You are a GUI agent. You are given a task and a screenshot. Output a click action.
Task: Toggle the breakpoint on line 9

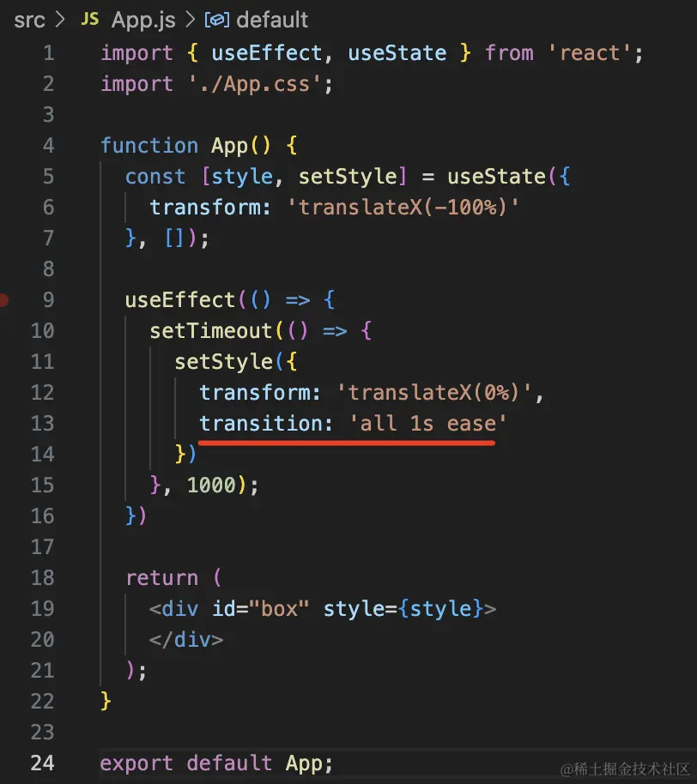(x=3, y=300)
